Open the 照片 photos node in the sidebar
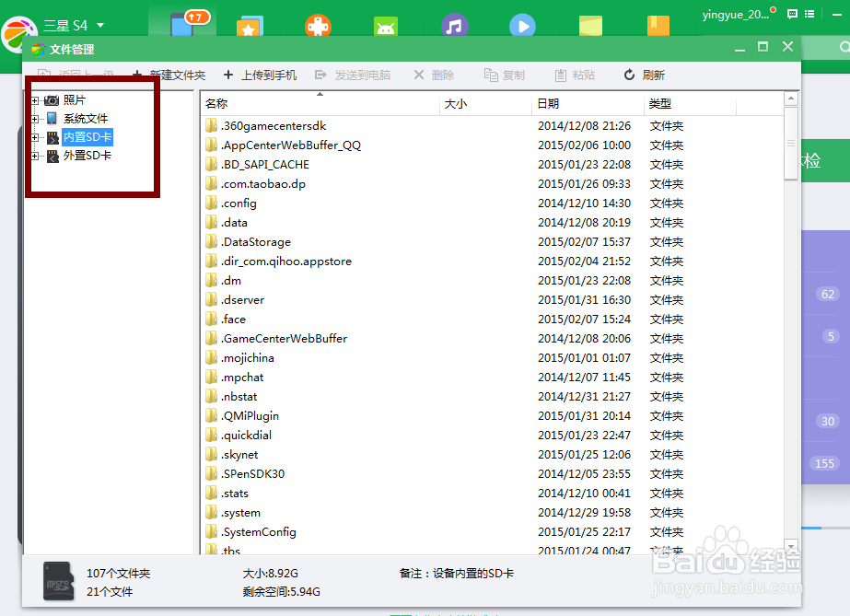Image resolution: width=850 pixels, height=616 pixels. 76,99
